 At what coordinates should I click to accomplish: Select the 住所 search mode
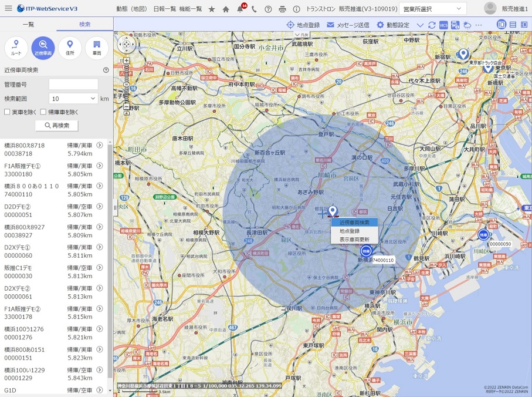[70, 48]
